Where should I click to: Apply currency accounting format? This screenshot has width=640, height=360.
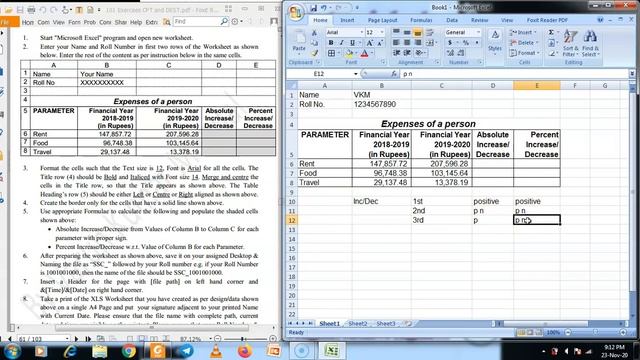[x=451, y=42]
